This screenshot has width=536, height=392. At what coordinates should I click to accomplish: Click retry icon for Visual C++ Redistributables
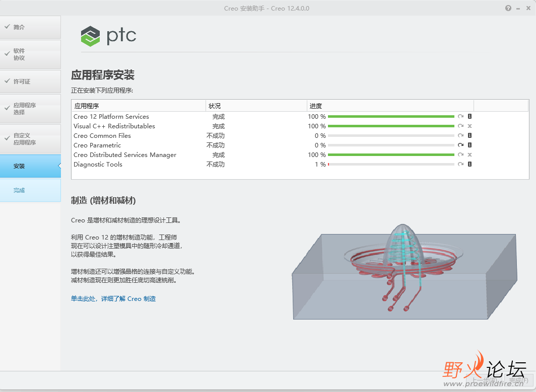(460, 126)
